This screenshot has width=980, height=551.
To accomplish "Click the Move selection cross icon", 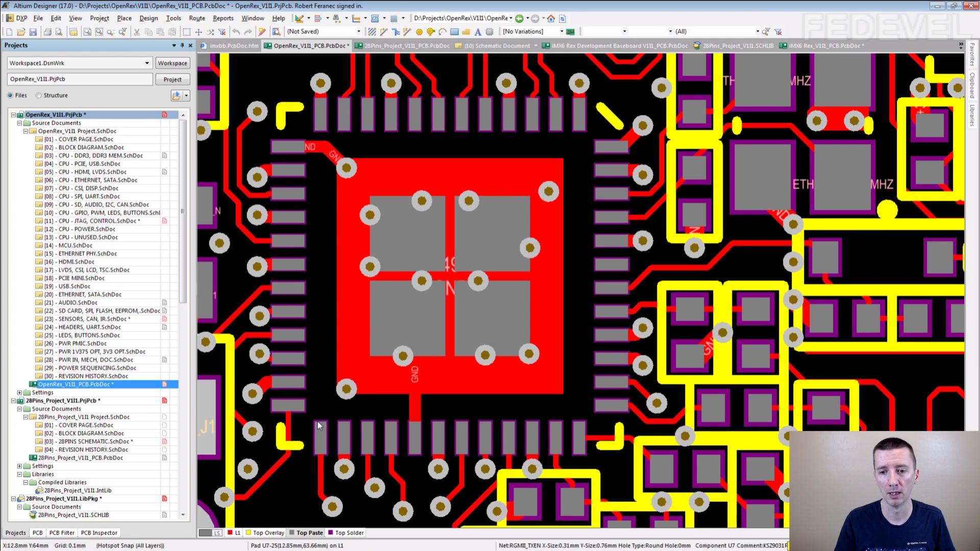I will [x=199, y=32].
